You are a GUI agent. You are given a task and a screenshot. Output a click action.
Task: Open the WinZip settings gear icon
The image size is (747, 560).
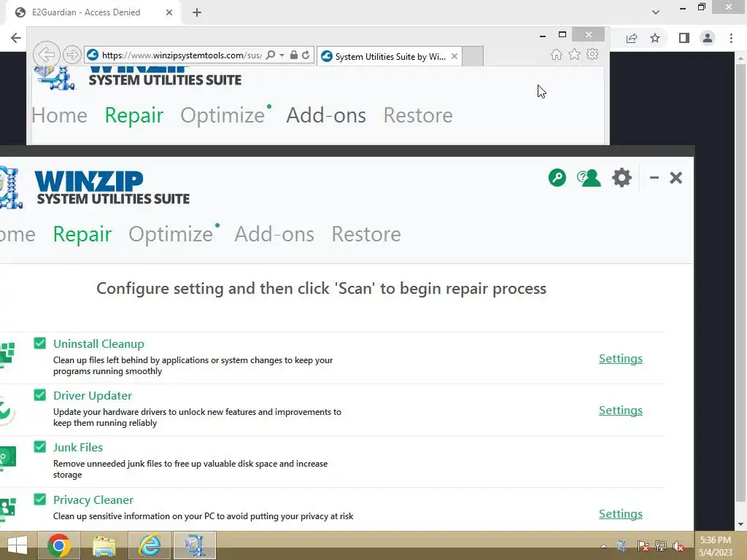click(x=622, y=178)
